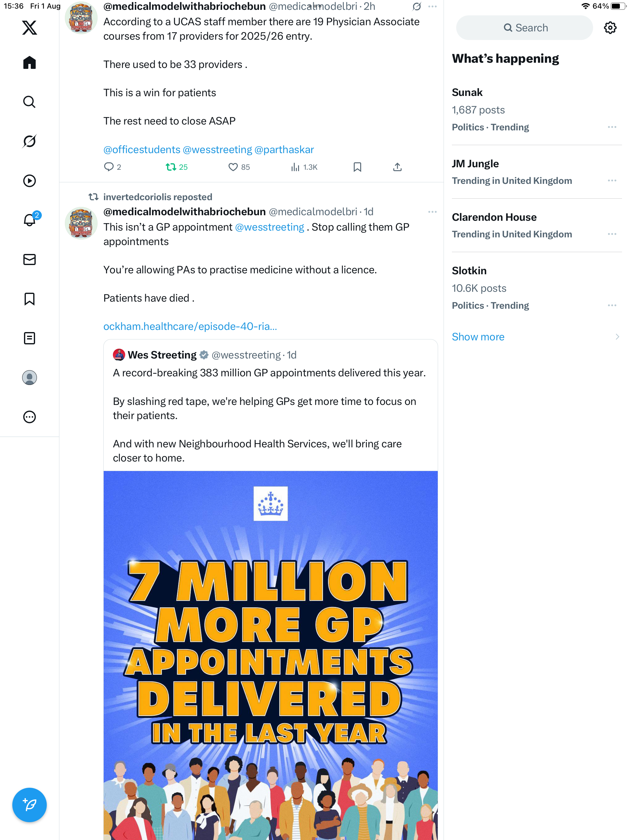This screenshot has width=630, height=840.
Task: Open the video play tab icon
Action: [x=29, y=181]
